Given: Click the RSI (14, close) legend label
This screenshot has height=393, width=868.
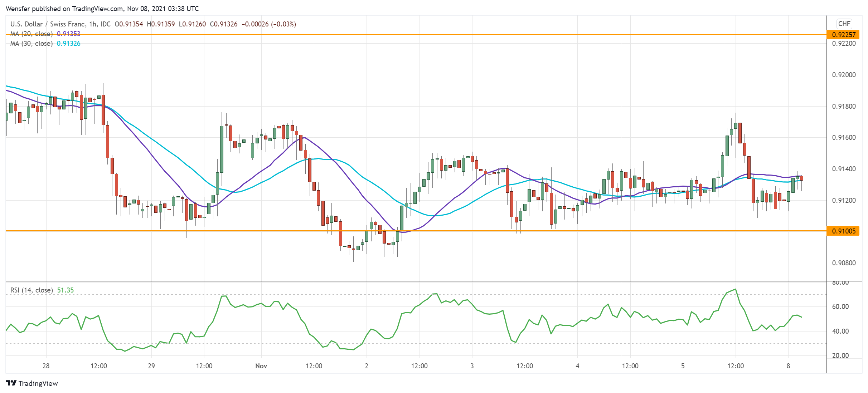Looking at the screenshot, I should pos(31,290).
